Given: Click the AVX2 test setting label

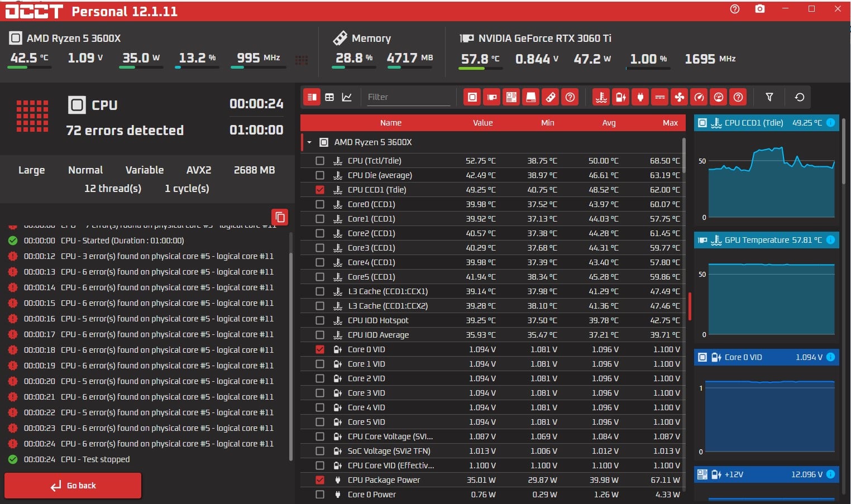Looking at the screenshot, I should 199,170.
